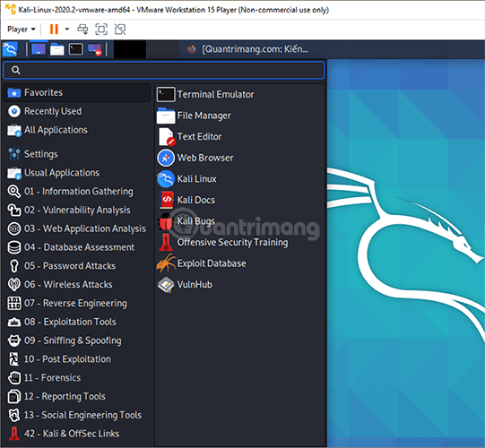The width and height of the screenshot is (485, 448).
Task: Open the VulnHub link label
Action: 195,284
